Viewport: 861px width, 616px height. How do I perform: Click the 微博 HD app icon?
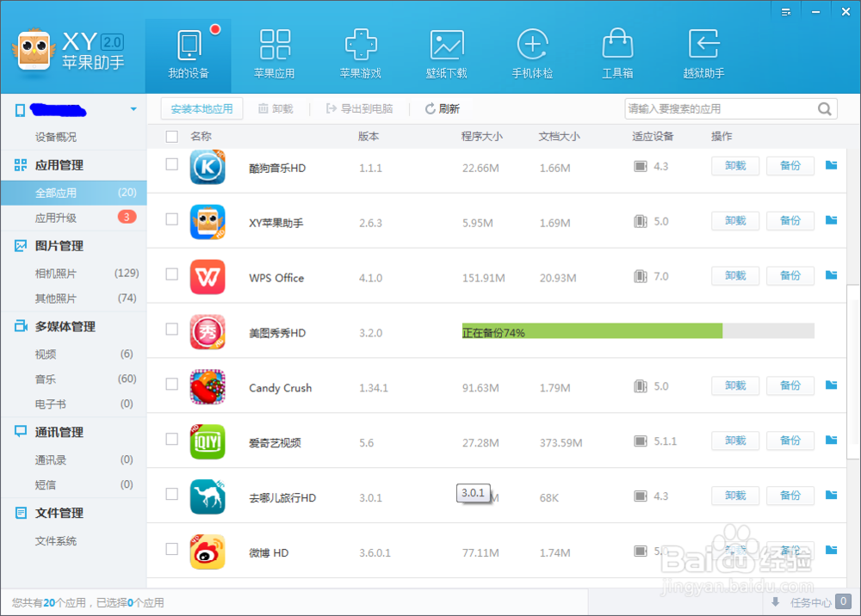tap(208, 551)
